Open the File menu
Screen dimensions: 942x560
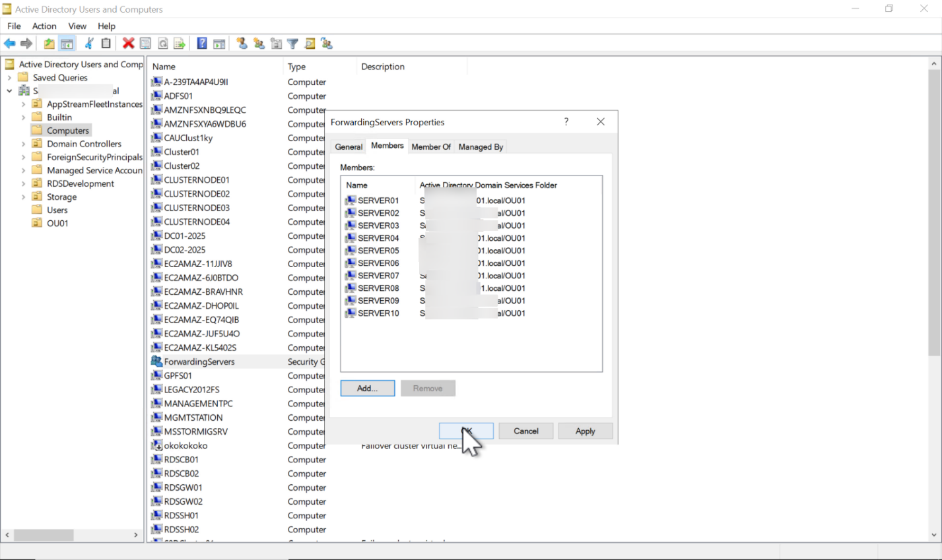tap(14, 26)
